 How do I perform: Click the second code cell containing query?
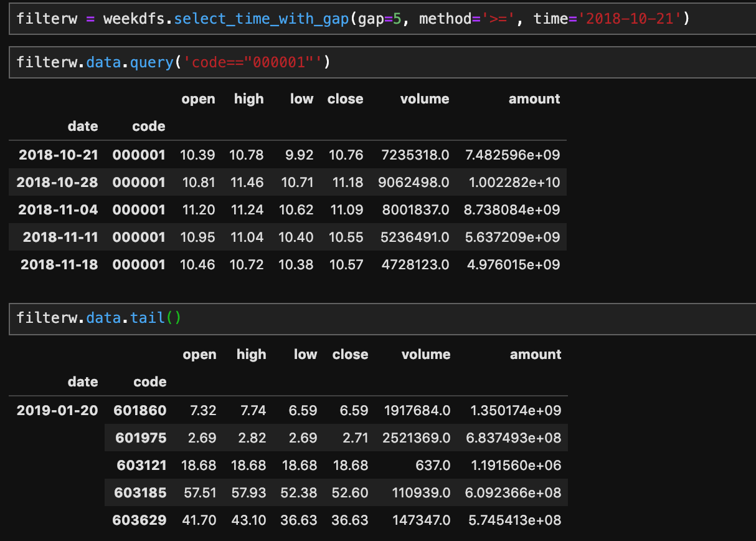[378, 62]
